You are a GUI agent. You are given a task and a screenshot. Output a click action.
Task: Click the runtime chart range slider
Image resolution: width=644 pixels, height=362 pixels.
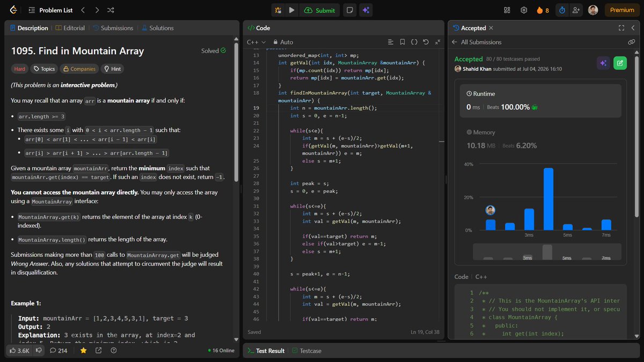(x=547, y=252)
